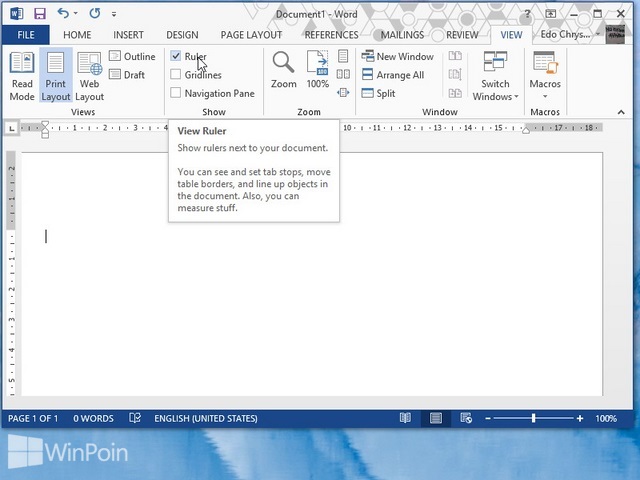Viewport: 640px width, 480px height.
Task: Switch to Web Layout from status bar
Action: pos(466,418)
